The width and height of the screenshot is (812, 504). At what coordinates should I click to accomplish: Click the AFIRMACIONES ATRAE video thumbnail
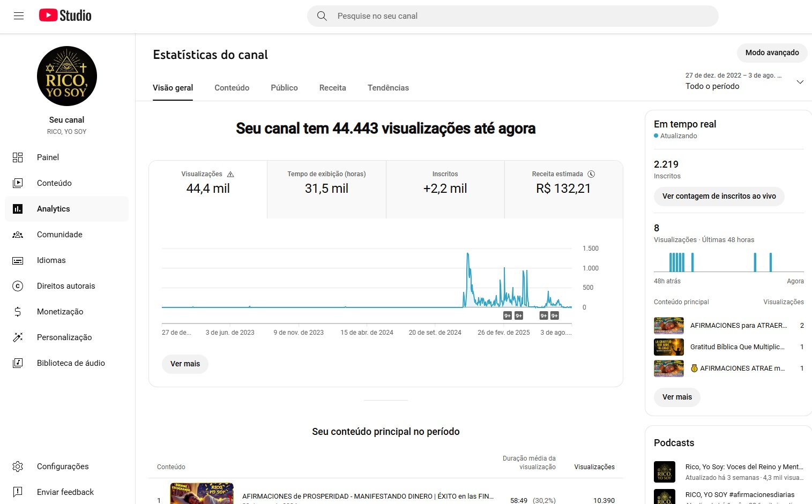668,368
